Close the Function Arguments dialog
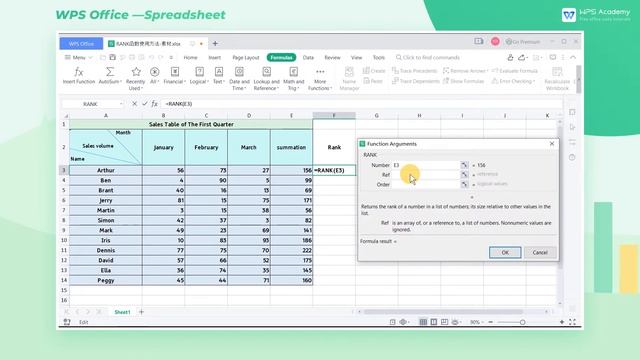The image size is (640, 360). [x=552, y=144]
